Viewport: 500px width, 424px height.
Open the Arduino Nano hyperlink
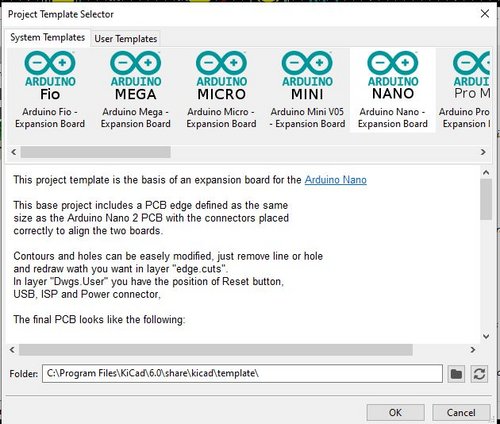pos(336,180)
